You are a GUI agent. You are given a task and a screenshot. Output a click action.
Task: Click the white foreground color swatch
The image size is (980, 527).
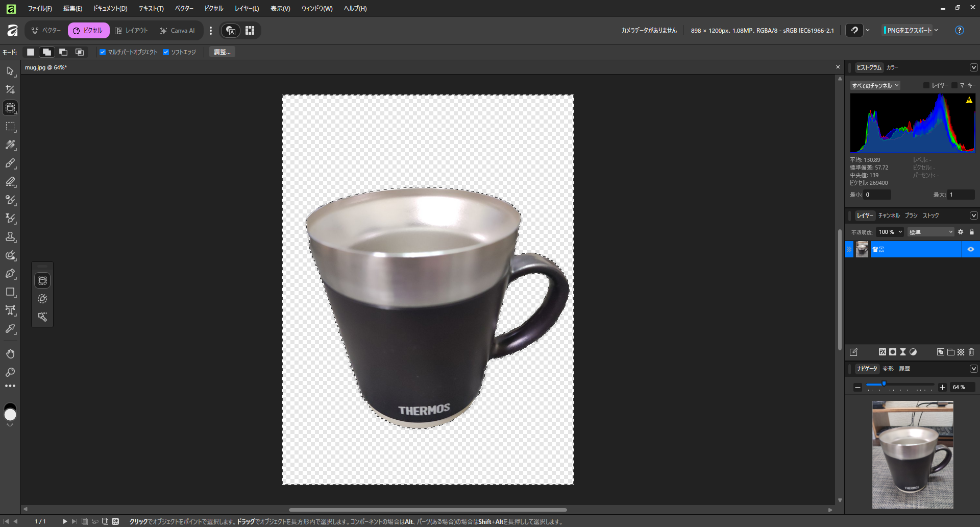tap(10, 415)
